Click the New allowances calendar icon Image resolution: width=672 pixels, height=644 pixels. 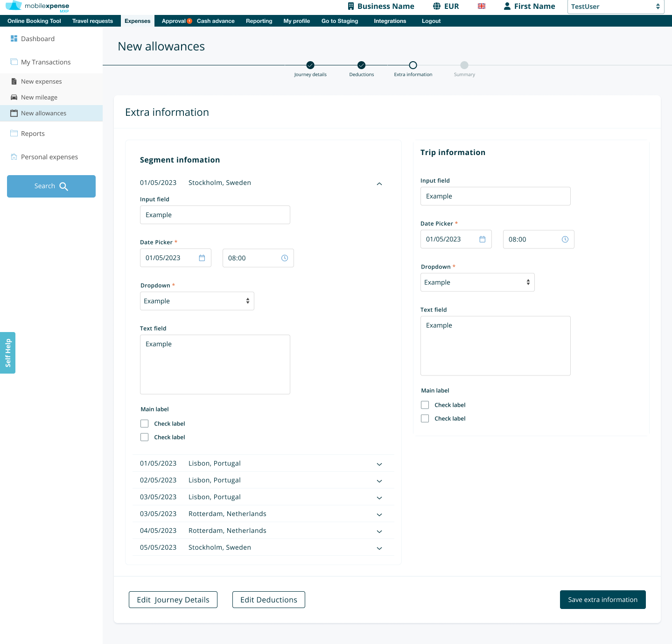pyautogui.click(x=14, y=113)
